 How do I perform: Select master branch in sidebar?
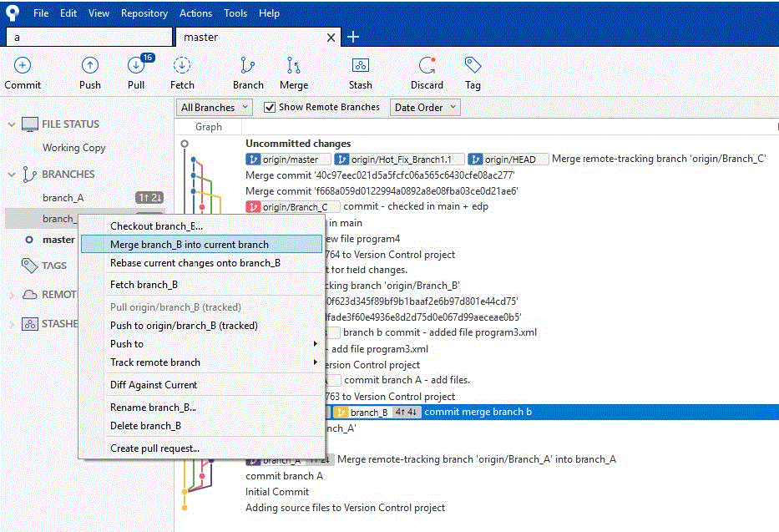coord(58,240)
